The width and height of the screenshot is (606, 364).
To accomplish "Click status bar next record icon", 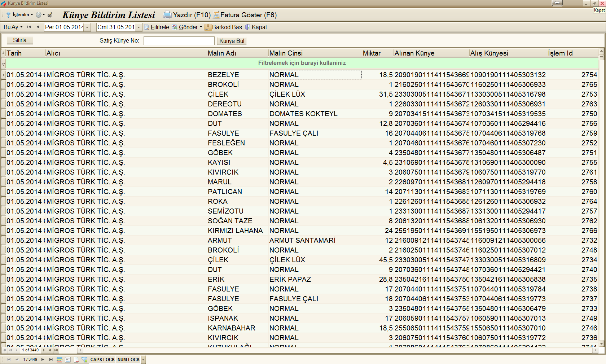I will point(43,359).
